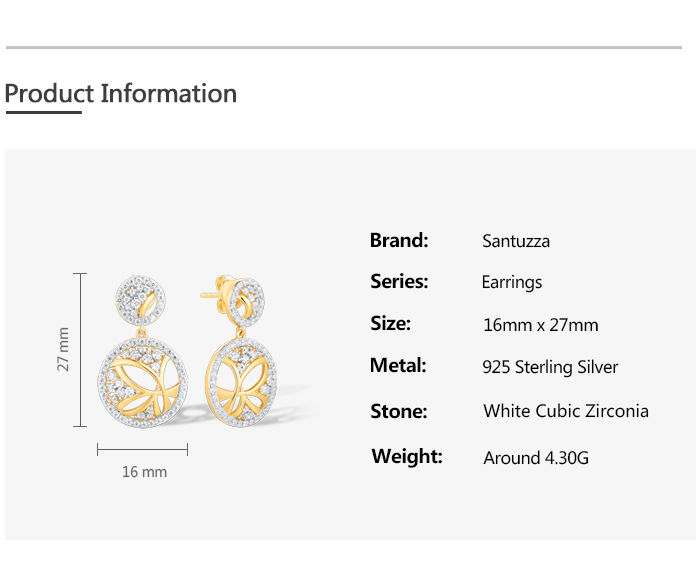Select the Series: label
The image size is (700, 588).
tap(399, 282)
